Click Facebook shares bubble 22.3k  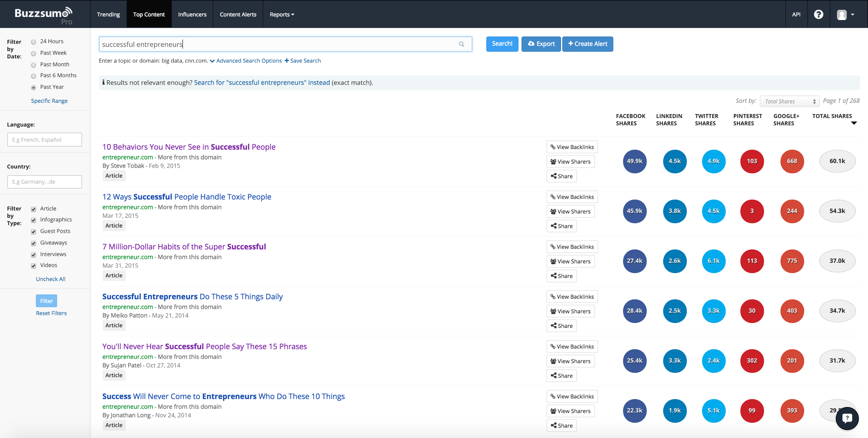click(x=634, y=411)
